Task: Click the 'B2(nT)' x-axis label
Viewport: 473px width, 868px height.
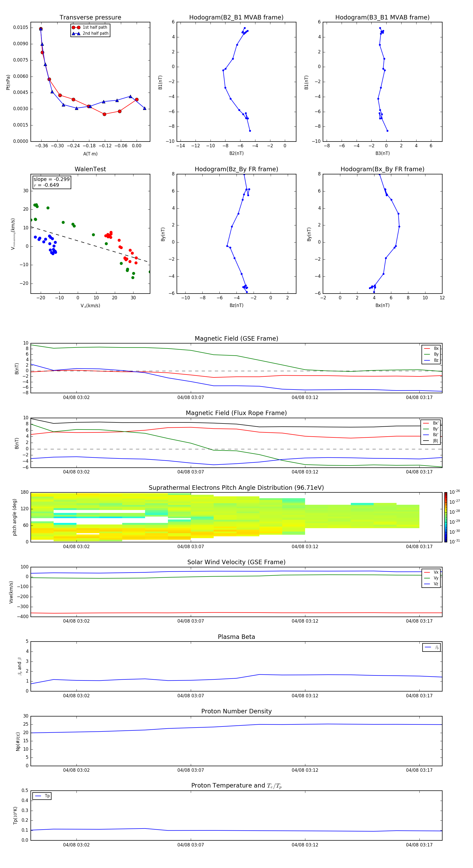Action: 236,153
